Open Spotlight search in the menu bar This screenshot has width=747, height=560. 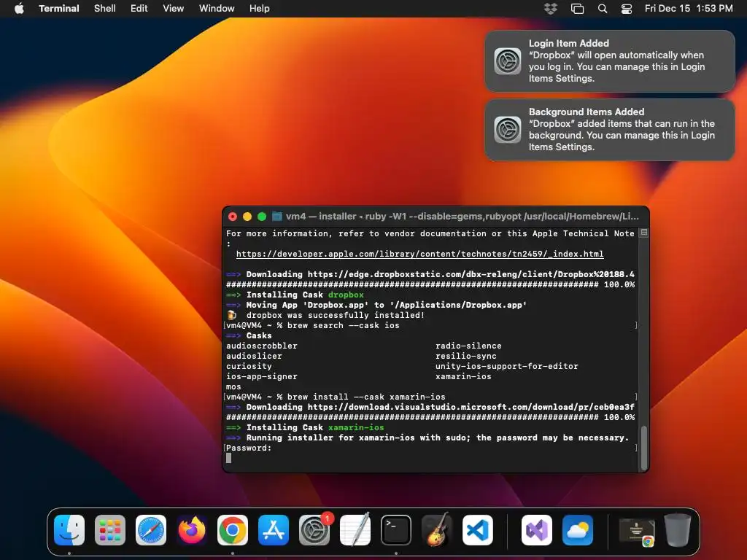tap(603, 8)
